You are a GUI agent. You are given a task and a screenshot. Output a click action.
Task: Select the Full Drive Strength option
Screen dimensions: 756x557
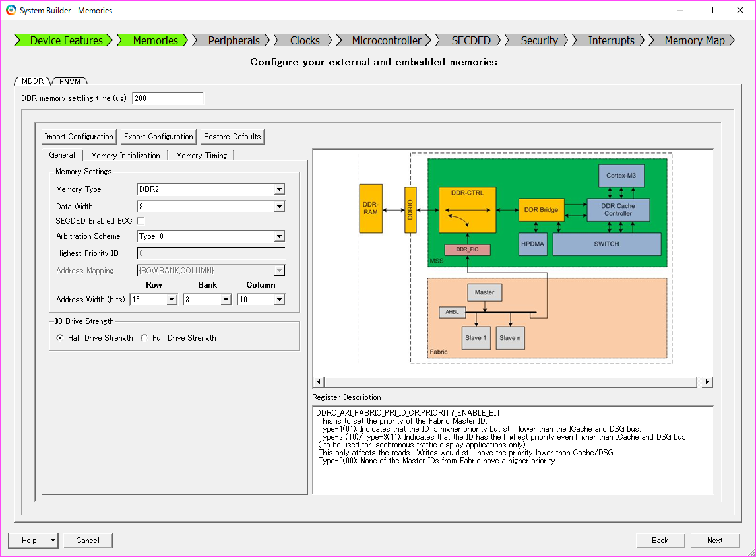[143, 337]
